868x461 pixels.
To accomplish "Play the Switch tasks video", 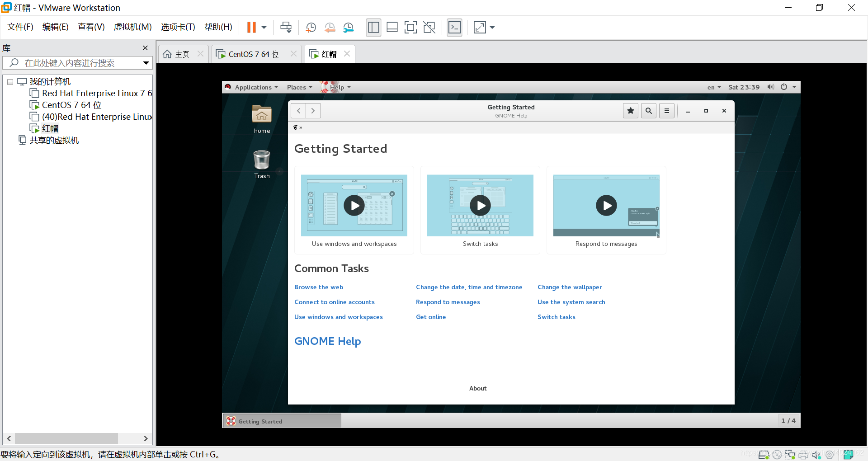I will pyautogui.click(x=481, y=206).
